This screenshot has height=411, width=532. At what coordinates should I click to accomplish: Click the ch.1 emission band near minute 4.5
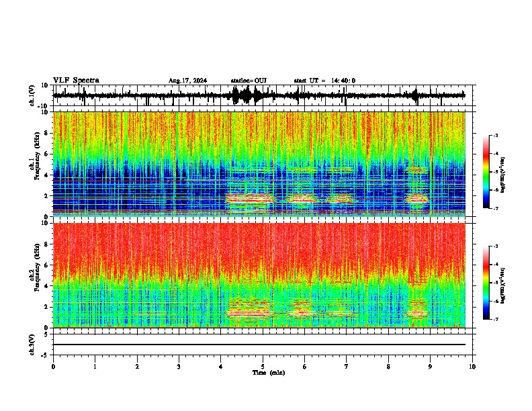(x=251, y=198)
